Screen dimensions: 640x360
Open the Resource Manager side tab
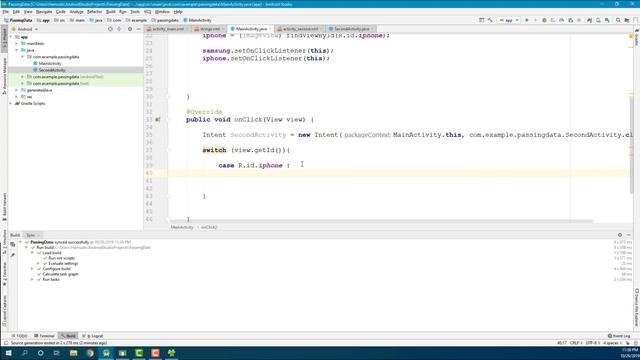pyautogui.click(x=4, y=76)
